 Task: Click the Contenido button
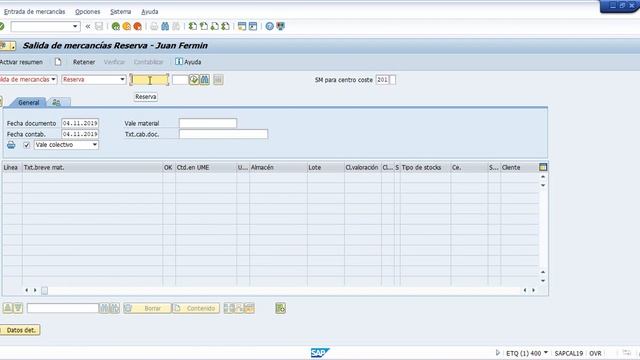pyautogui.click(x=196, y=308)
